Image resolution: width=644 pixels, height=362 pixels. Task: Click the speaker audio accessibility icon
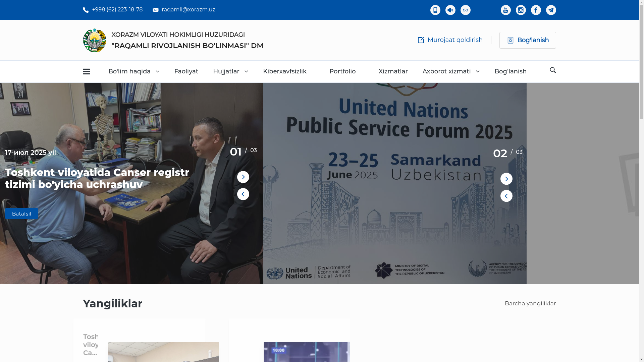(x=450, y=10)
